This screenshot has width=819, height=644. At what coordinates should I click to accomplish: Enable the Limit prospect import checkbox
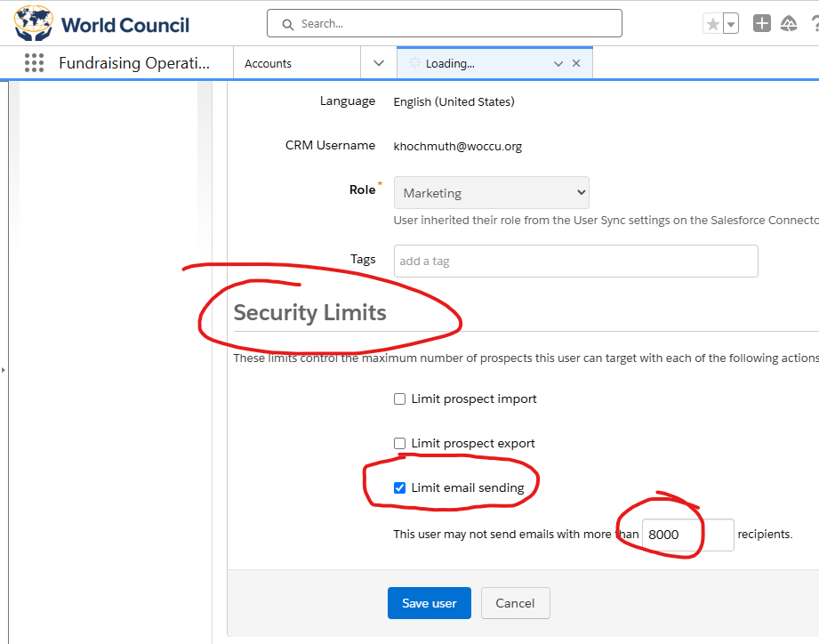click(399, 399)
